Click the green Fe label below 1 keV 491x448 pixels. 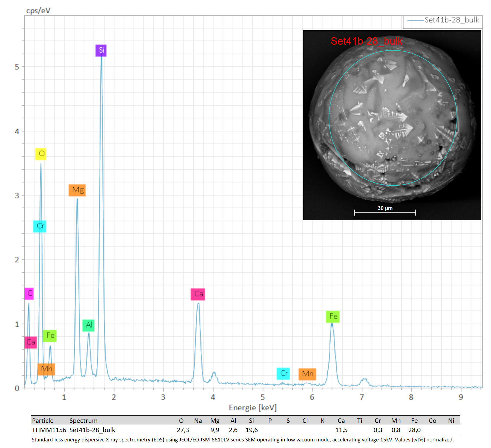[x=50, y=336]
